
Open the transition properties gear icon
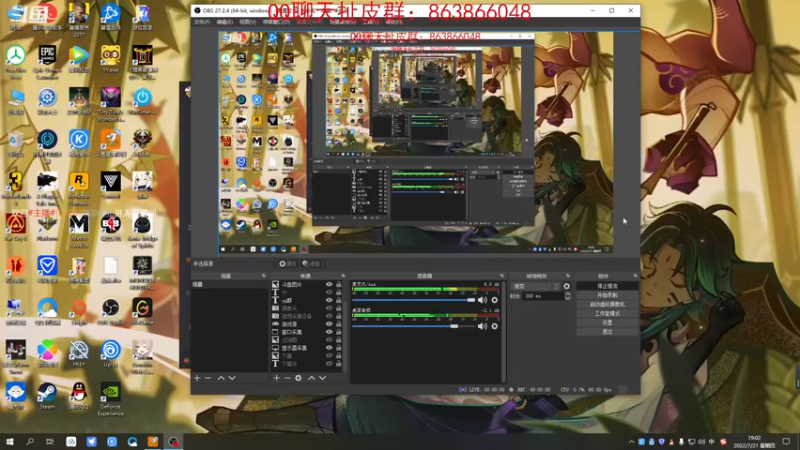pos(566,286)
